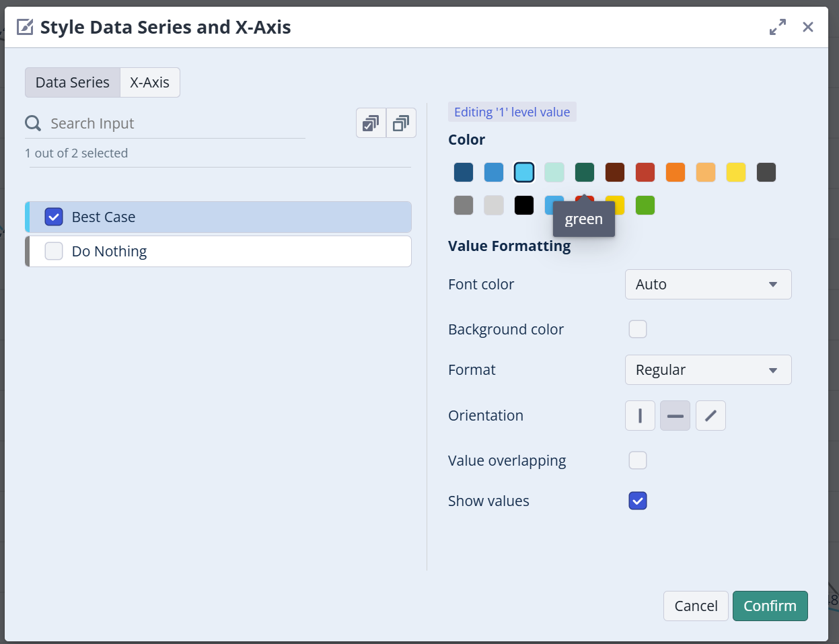Set orientation to vertical
The image size is (839, 644).
(x=640, y=416)
